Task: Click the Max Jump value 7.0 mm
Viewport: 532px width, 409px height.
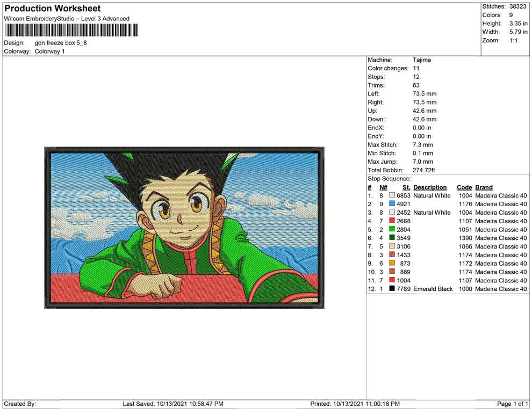Action: [423, 162]
